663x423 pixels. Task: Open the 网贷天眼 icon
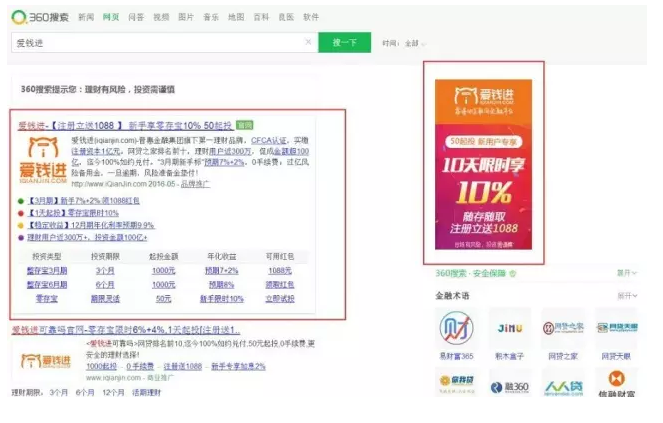615,328
